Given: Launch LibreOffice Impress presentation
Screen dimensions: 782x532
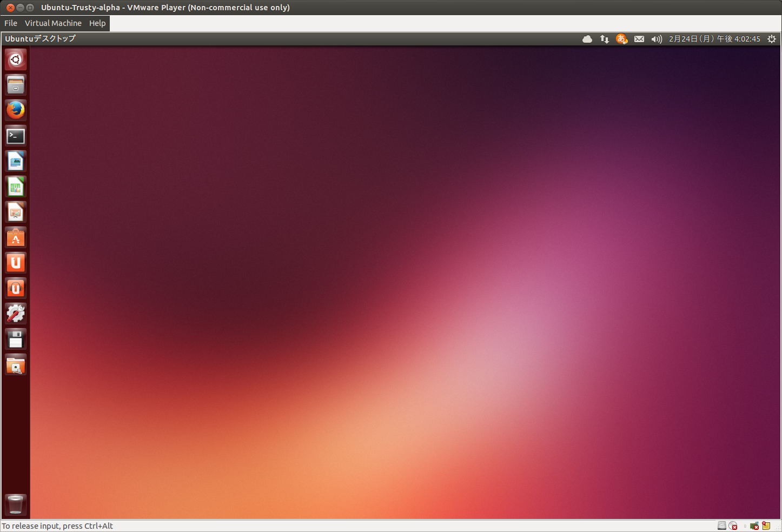Looking at the screenshot, I should 16,212.
